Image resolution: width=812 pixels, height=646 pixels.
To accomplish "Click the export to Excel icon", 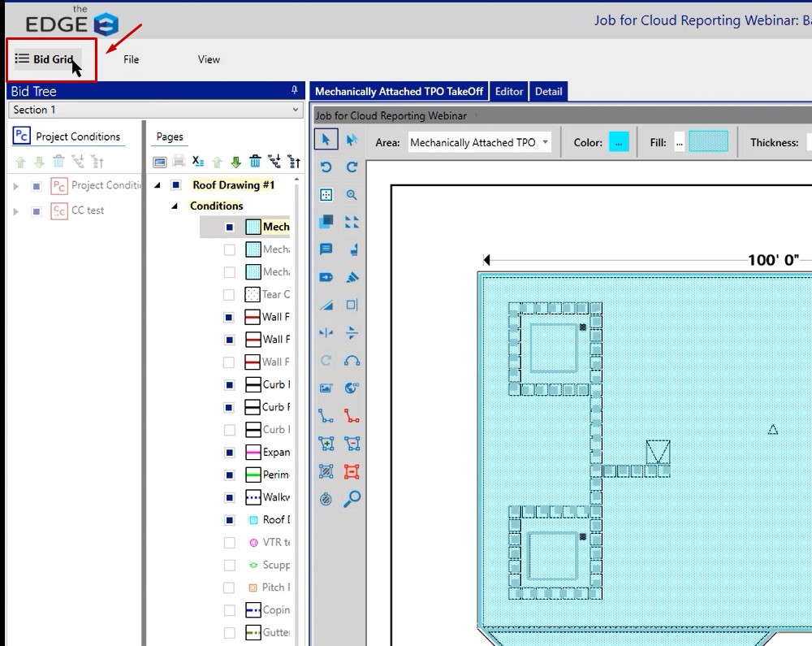I will [198, 161].
